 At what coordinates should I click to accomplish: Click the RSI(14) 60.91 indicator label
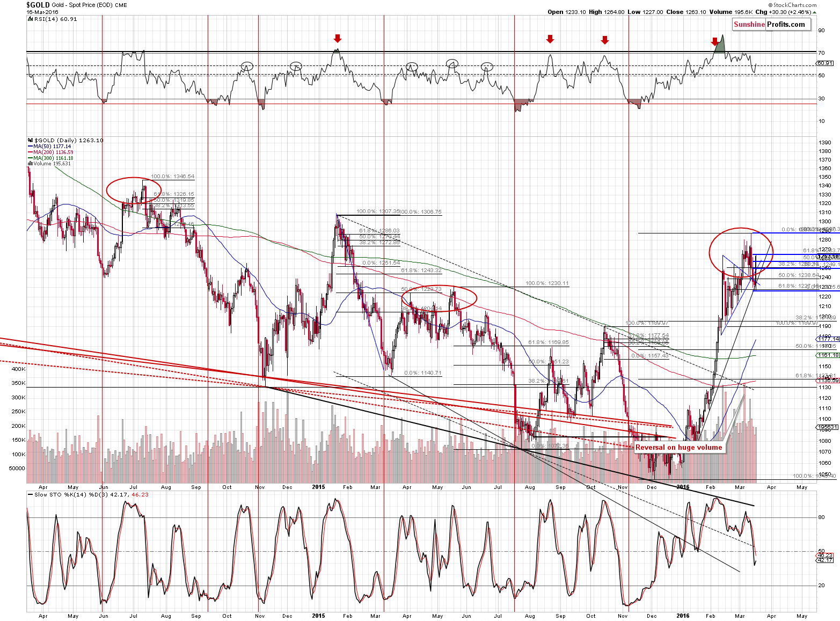(x=52, y=19)
